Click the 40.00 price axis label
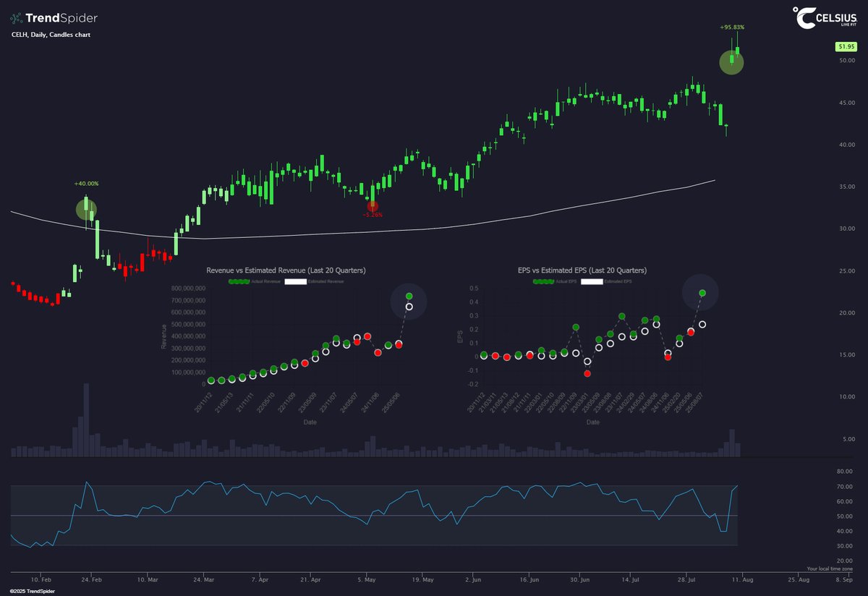The image size is (868, 596). 846,144
